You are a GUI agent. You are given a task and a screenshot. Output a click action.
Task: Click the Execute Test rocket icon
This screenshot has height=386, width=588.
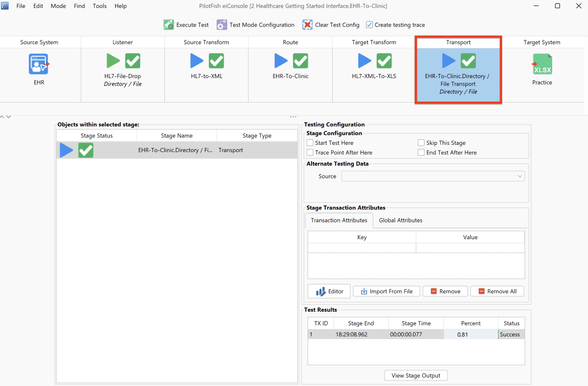[169, 25]
